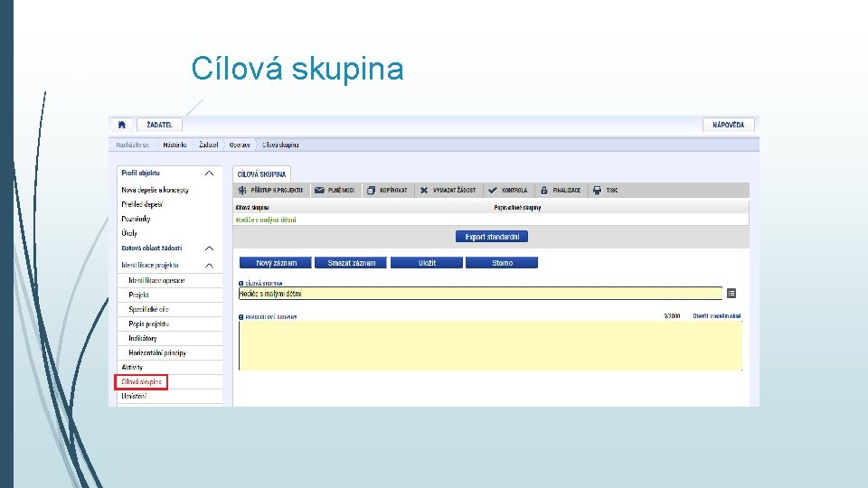Click Kontrola checkmark icon
The width and height of the screenshot is (868, 488).
493,191
